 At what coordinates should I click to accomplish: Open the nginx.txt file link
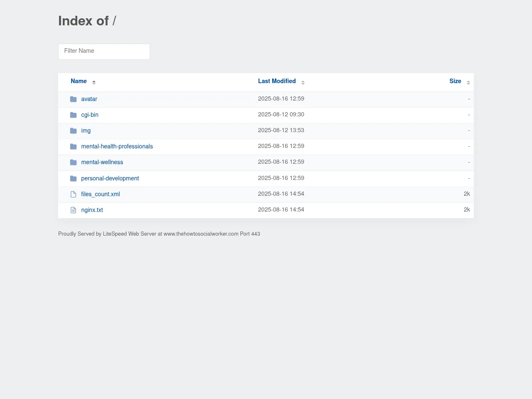(92, 210)
